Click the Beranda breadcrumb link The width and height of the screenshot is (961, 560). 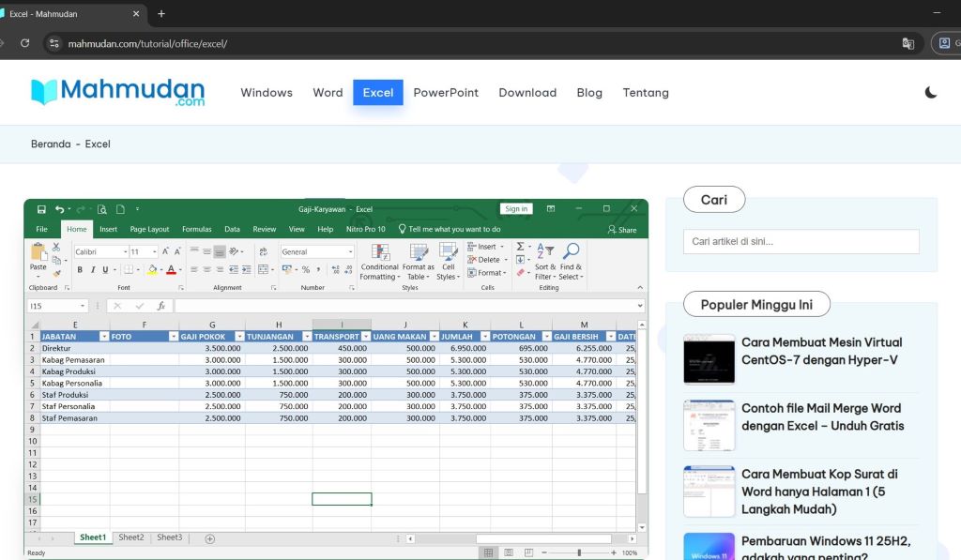51,144
